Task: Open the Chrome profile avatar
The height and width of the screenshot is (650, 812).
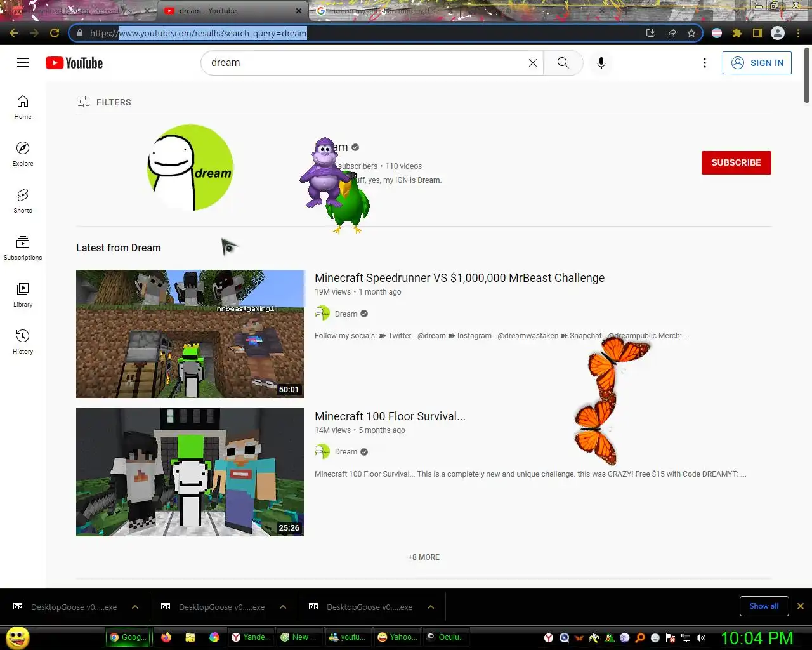Action: pos(778,33)
